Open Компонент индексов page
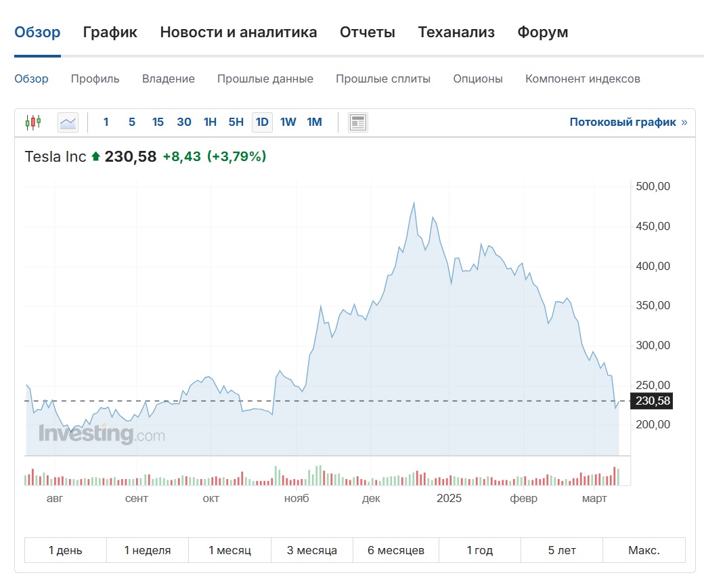 click(x=583, y=79)
